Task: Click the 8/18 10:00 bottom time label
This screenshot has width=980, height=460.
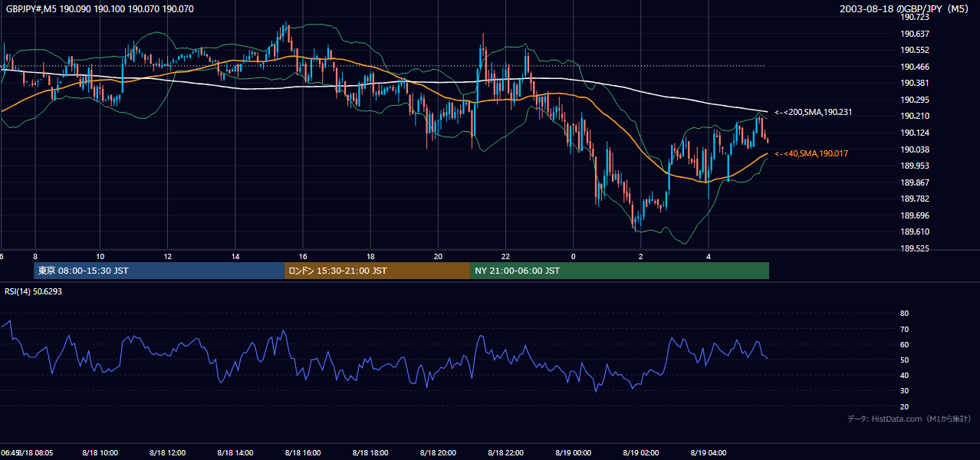Action: tap(100, 453)
